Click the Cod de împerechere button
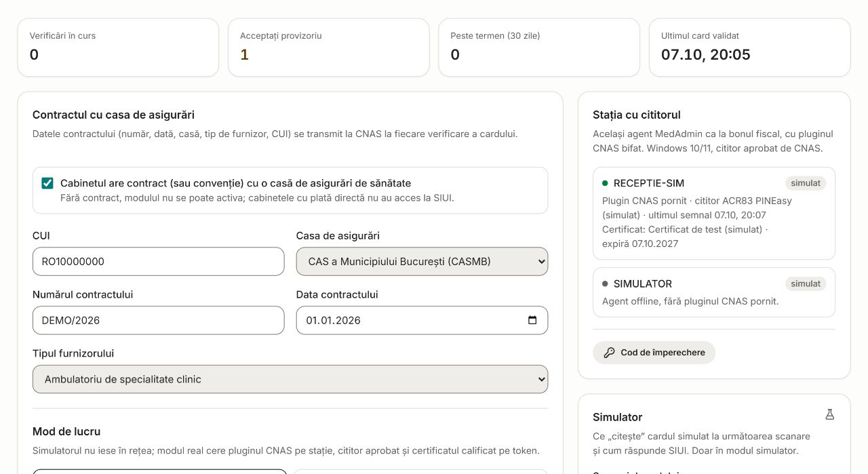868x474 pixels. coord(654,353)
